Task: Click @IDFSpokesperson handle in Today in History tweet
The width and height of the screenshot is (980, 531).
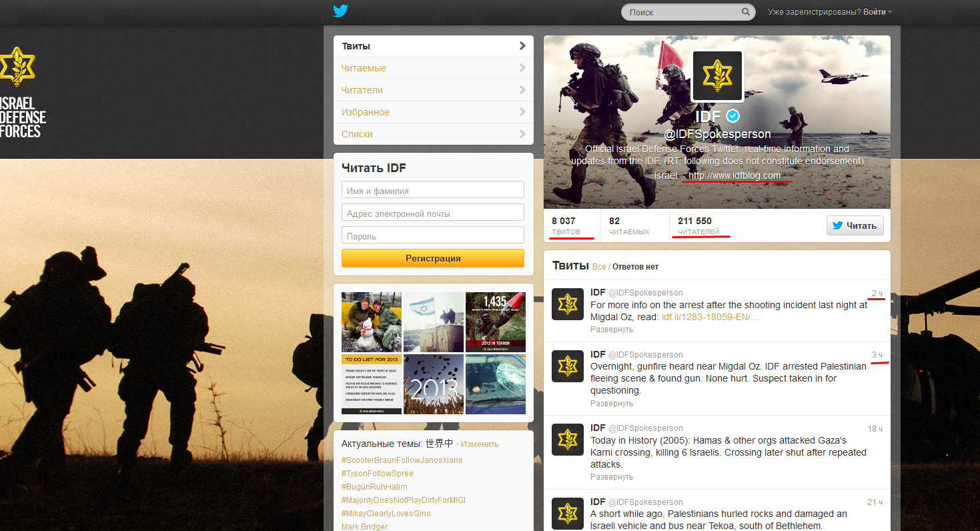Action: (645, 428)
